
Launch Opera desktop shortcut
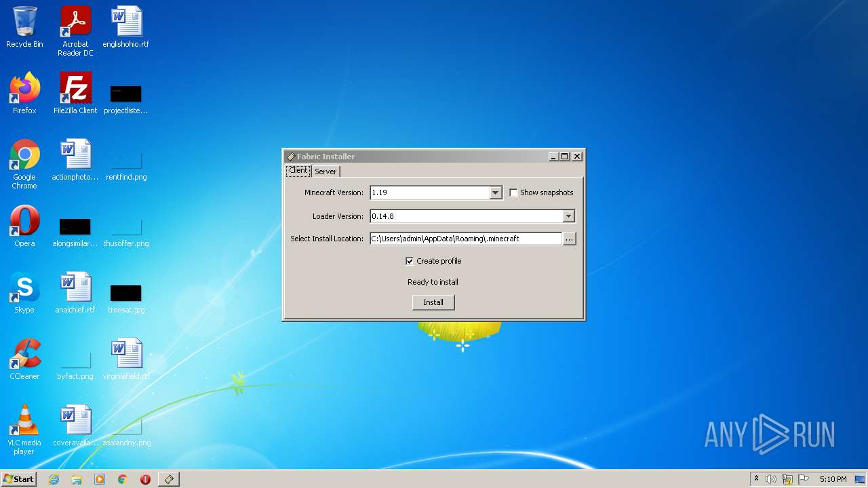point(24,226)
